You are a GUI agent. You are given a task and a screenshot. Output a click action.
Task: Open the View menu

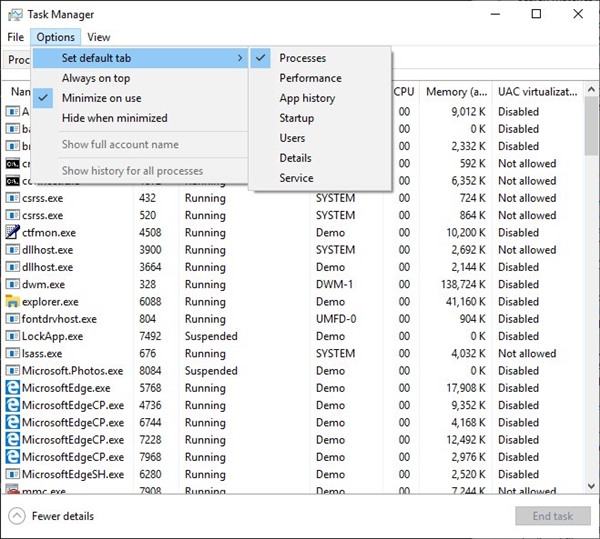click(99, 37)
